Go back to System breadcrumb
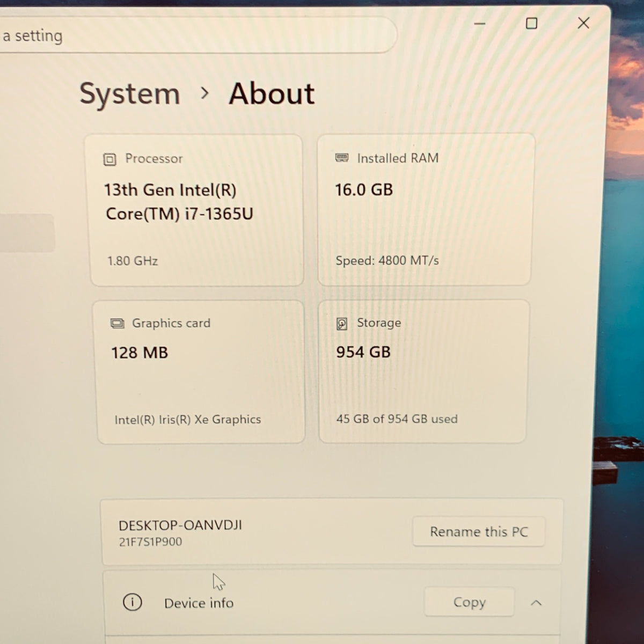The height and width of the screenshot is (644, 644). pyautogui.click(x=130, y=94)
